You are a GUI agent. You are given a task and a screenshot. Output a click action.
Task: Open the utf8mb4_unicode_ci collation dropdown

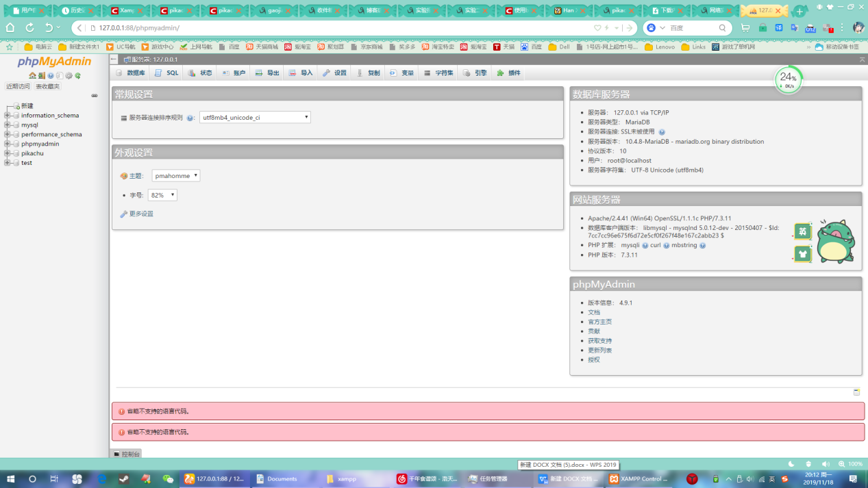tap(255, 118)
